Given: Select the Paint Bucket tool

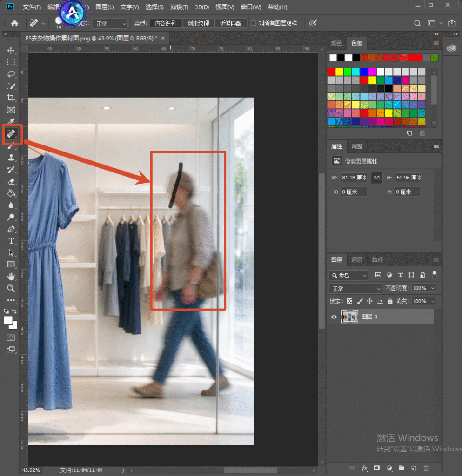Looking at the screenshot, I should (x=11, y=193).
